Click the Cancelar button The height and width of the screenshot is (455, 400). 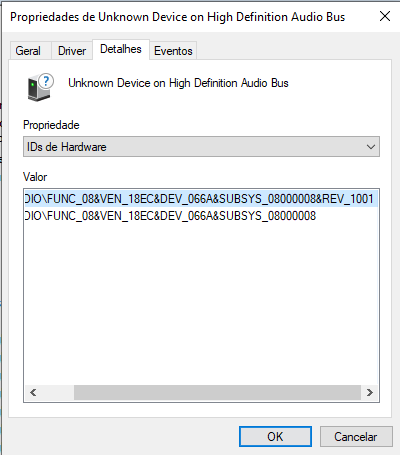(x=356, y=437)
